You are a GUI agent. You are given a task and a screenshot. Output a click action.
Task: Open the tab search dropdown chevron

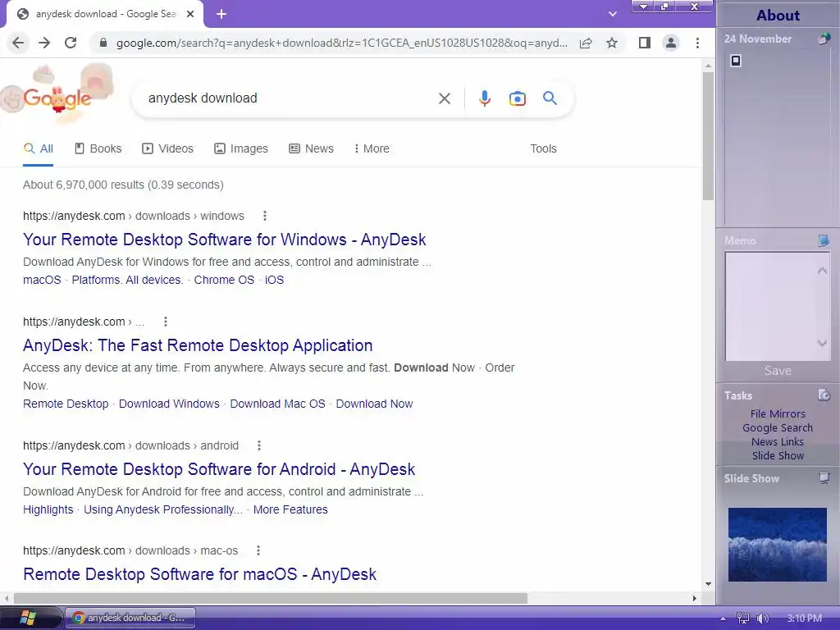coord(612,15)
